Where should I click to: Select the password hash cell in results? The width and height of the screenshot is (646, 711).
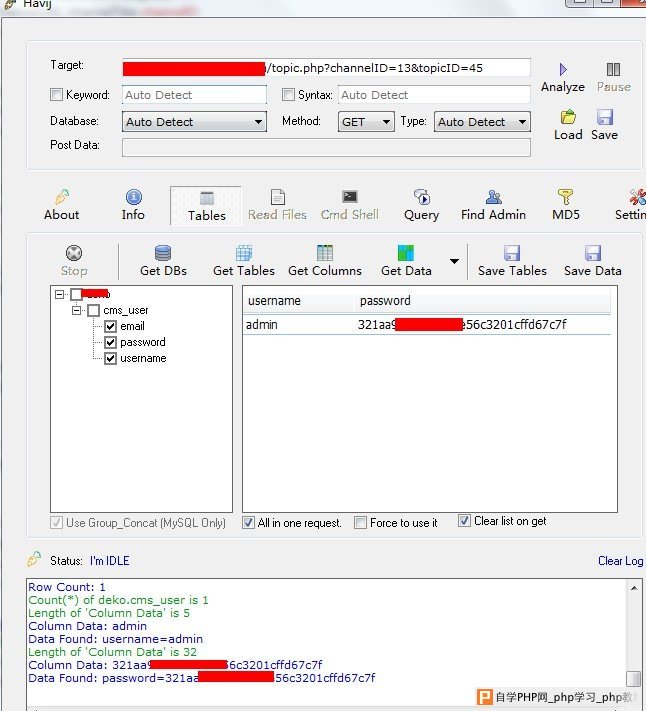tap(462, 325)
